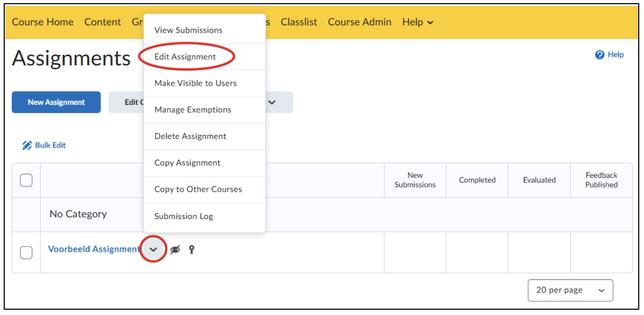This screenshot has width=644, height=315.
Task: Click hidden-eye icon beside Voorbeeld Assignment
Action: 175,250
